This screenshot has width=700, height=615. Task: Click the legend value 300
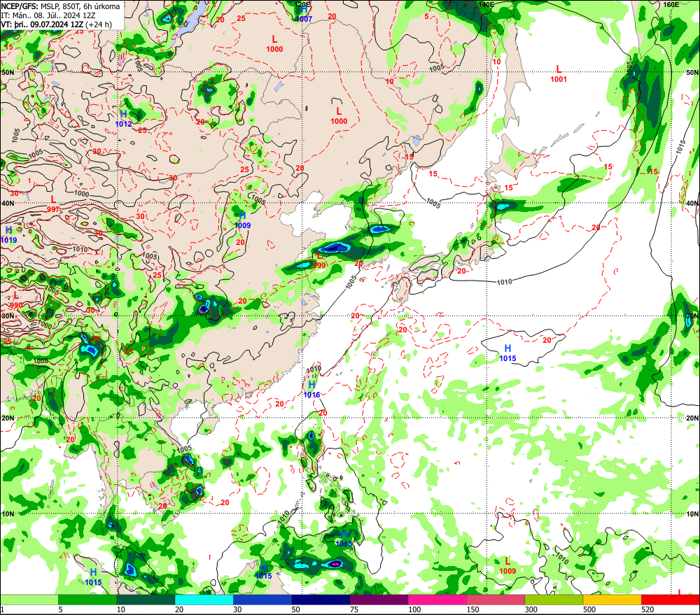pyautogui.click(x=531, y=609)
